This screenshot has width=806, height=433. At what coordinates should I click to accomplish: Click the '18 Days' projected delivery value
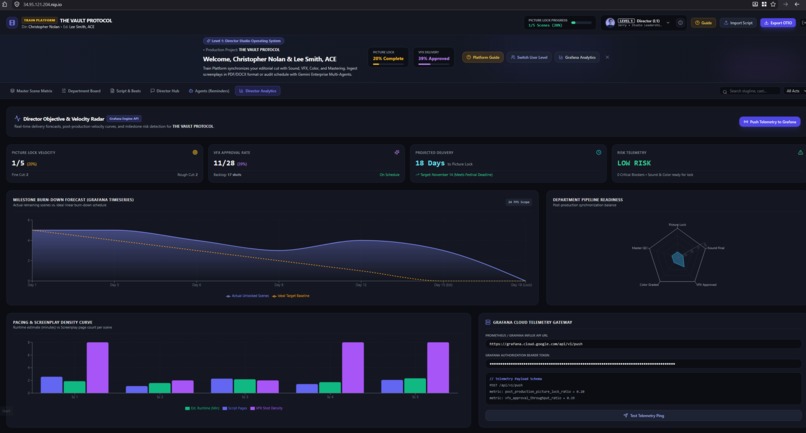(x=430, y=163)
